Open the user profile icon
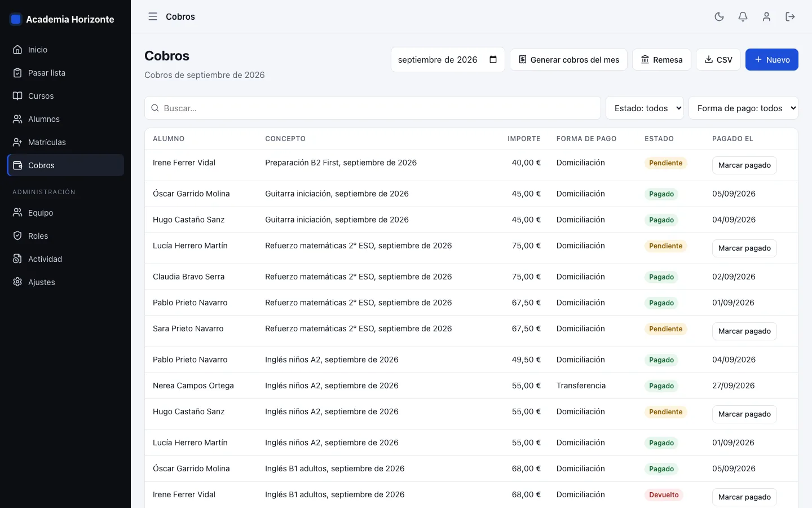 point(766,17)
